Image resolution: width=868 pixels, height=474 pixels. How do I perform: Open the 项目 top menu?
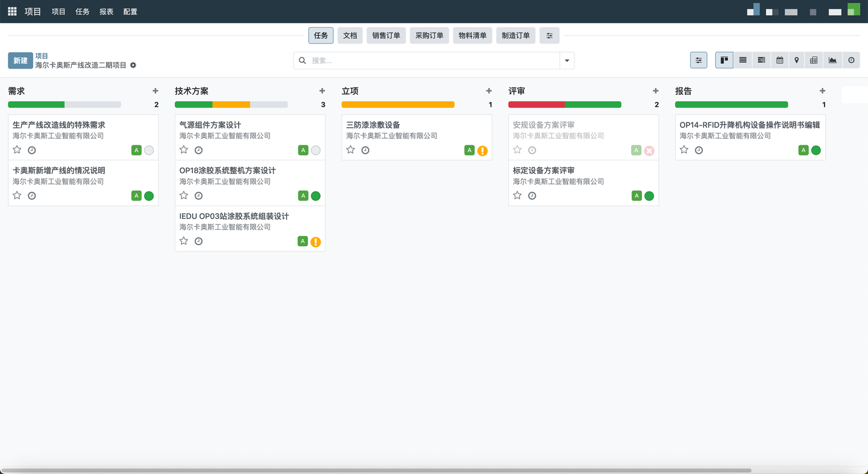click(x=58, y=11)
